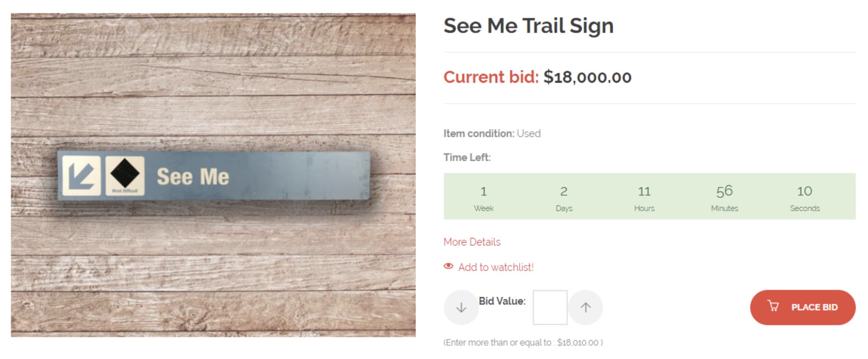
Task: Focus the Bid Value input box
Action: tap(550, 307)
